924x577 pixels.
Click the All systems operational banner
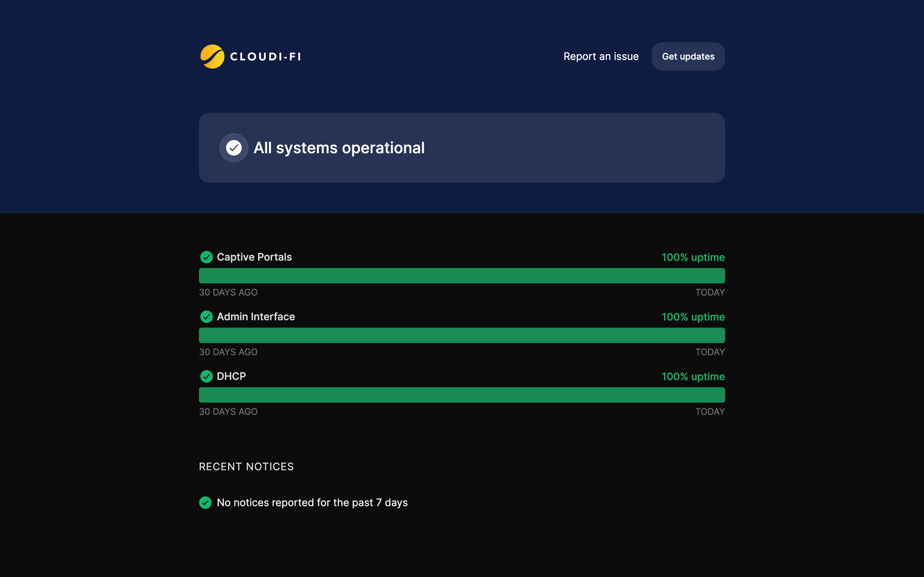pos(462,148)
